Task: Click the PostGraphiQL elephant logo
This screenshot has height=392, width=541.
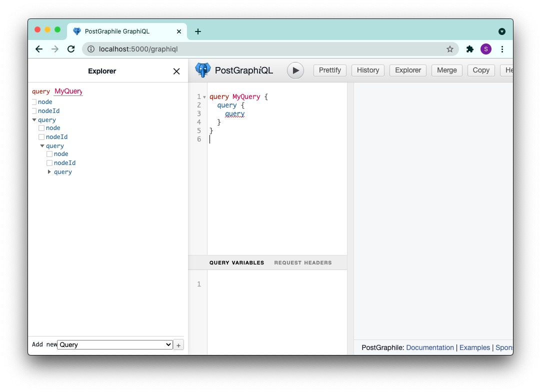Action: tap(203, 70)
